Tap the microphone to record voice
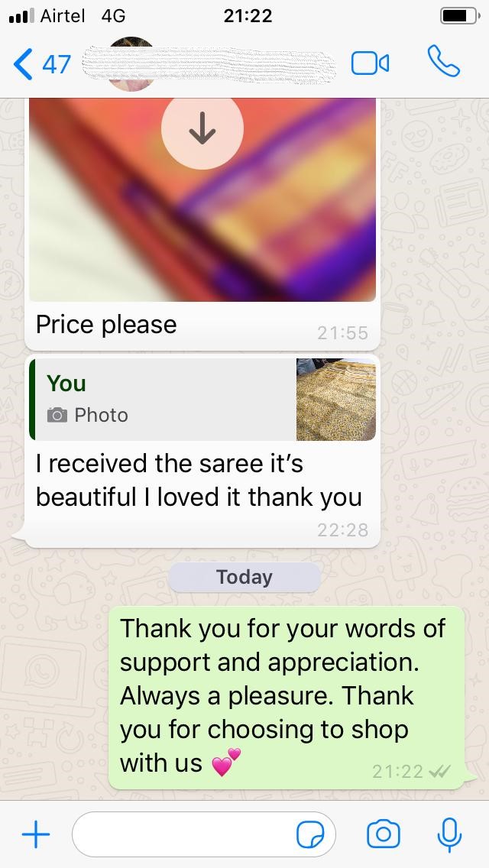The height and width of the screenshot is (868, 489). [x=449, y=835]
